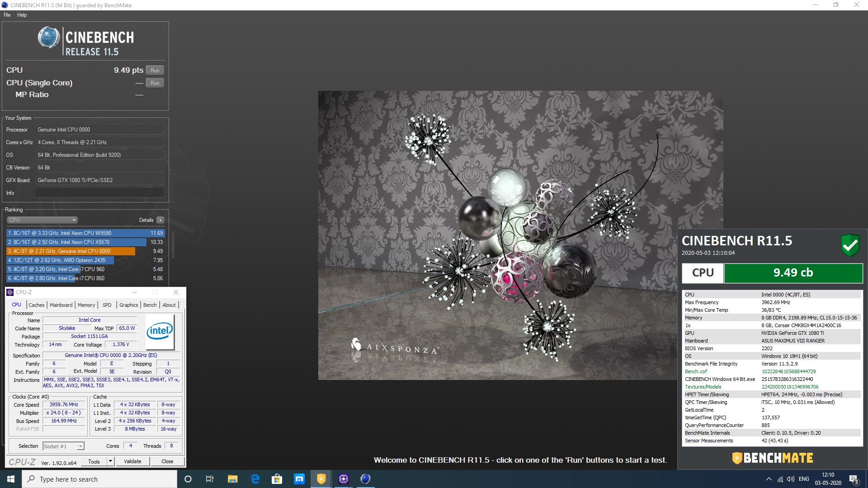Switch to the Memory tab in CPU-Z

[86, 305]
